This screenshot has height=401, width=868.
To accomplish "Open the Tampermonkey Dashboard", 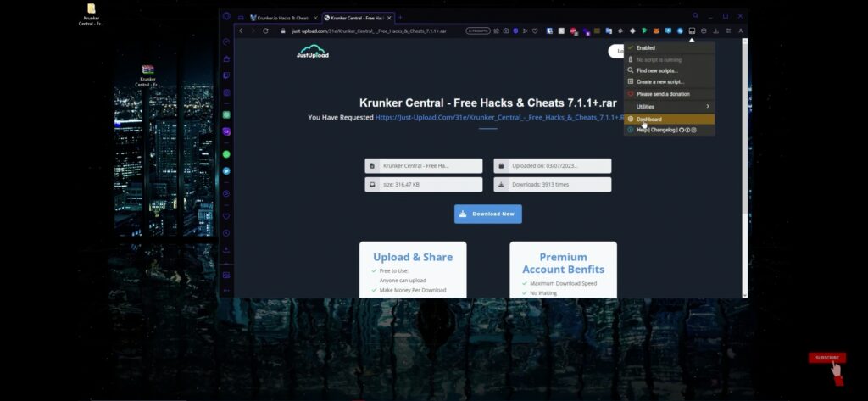I will pos(670,119).
